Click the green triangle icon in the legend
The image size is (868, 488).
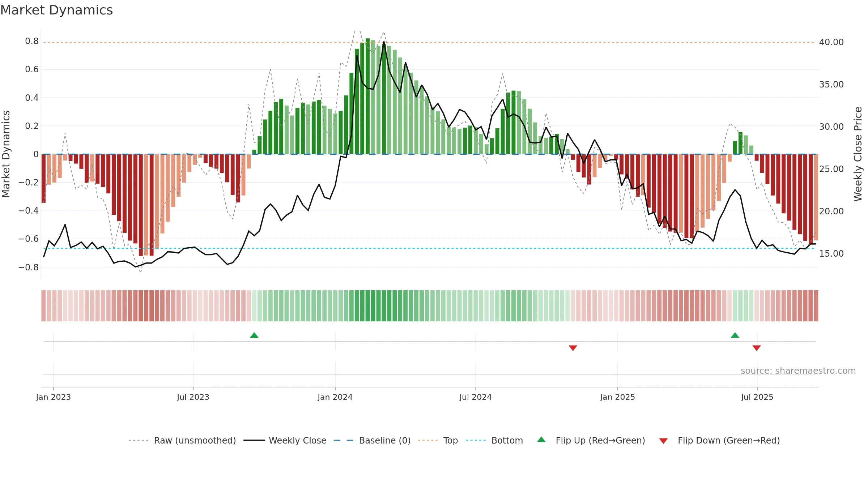coord(541,440)
